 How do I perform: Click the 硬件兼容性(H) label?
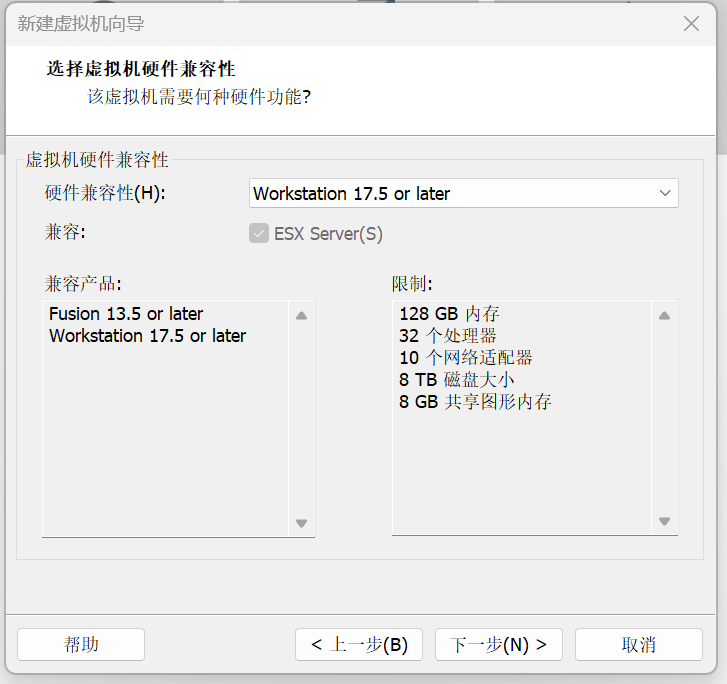tap(105, 193)
